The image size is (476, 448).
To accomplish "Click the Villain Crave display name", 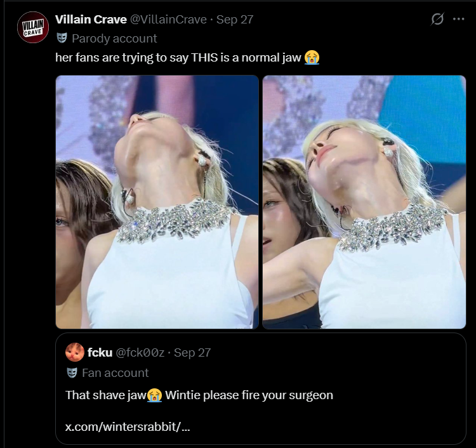I will coord(91,20).
